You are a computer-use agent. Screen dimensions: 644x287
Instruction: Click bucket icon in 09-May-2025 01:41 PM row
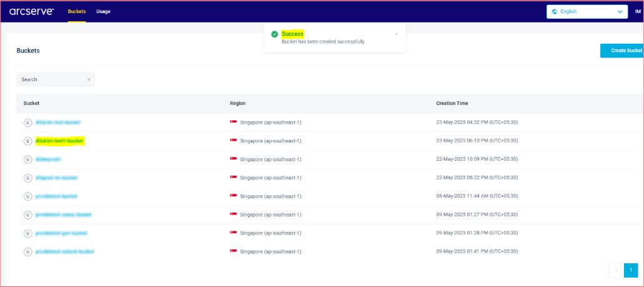(28, 251)
